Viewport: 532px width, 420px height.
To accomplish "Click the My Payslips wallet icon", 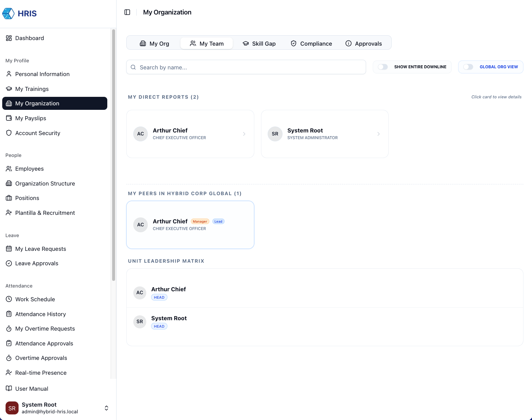I will point(9,118).
